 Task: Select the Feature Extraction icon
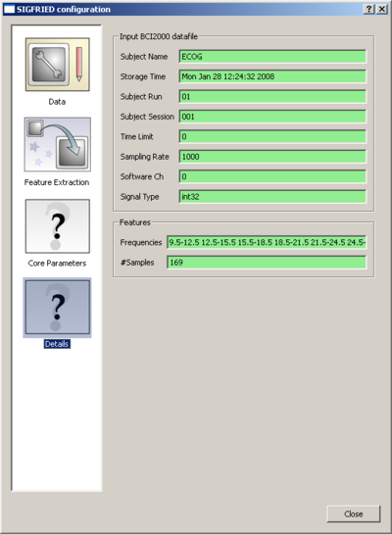click(57, 144)
